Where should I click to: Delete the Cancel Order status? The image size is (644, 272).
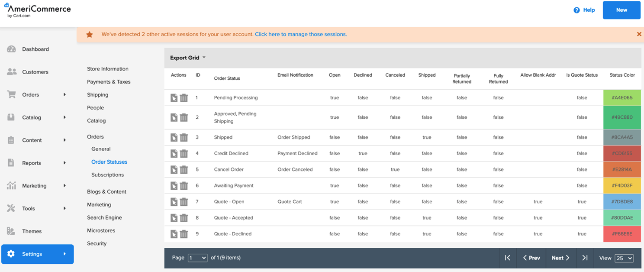pos(184,169)
